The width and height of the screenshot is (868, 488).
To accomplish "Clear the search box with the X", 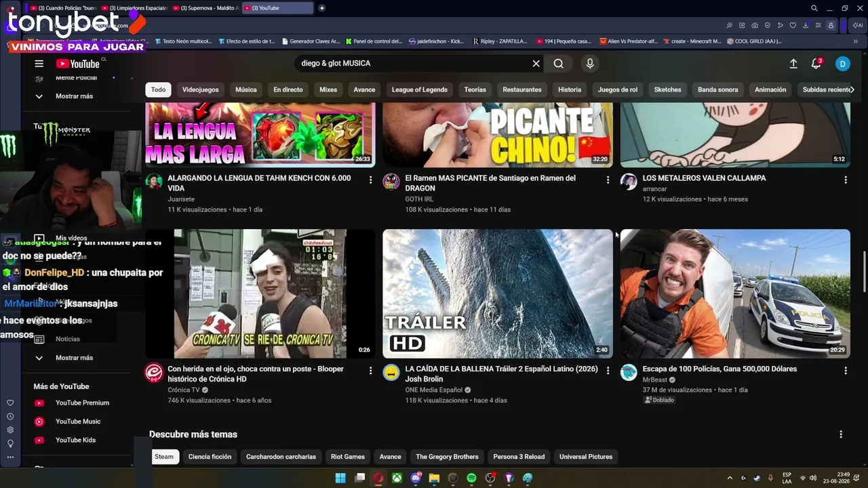I will (536, 64).
